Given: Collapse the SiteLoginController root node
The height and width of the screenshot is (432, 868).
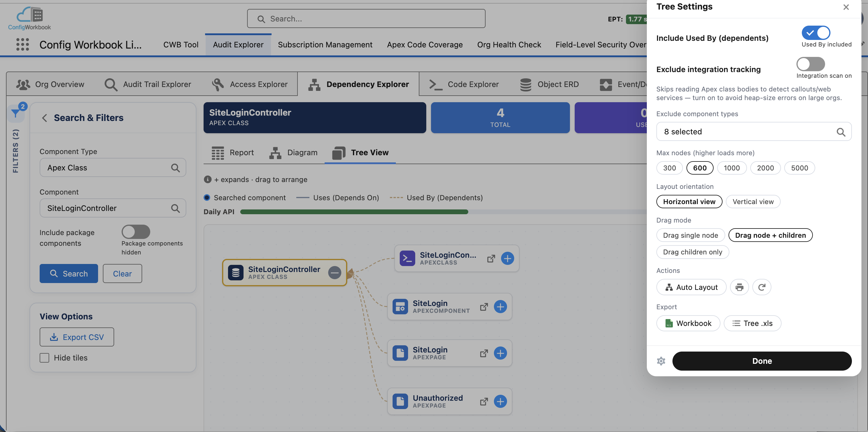Looking at the screenshot, I should [x=334, y=272].
